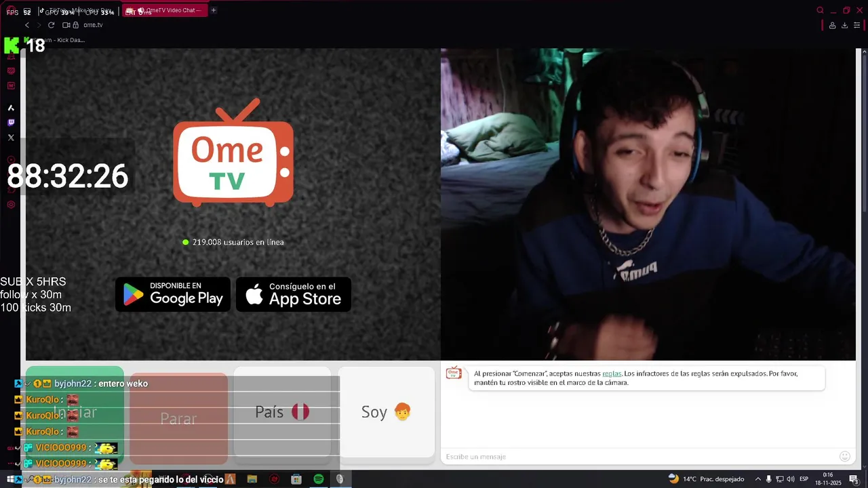868x488 pixels.
Task: Open a new browser tab
Action: coord(214,10)
